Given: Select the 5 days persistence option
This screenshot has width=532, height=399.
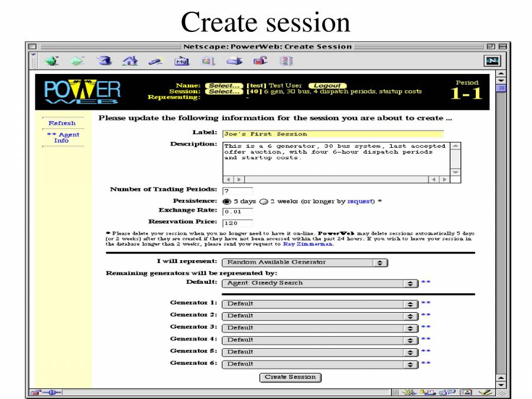Looking at the screenshot, I should [x=227, y=201].
